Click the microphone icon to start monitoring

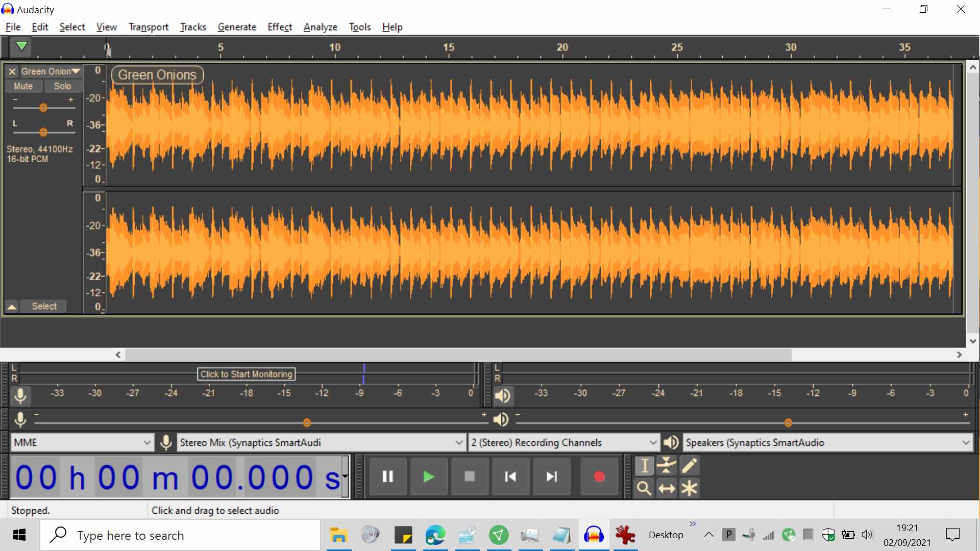tap(20, 396)
